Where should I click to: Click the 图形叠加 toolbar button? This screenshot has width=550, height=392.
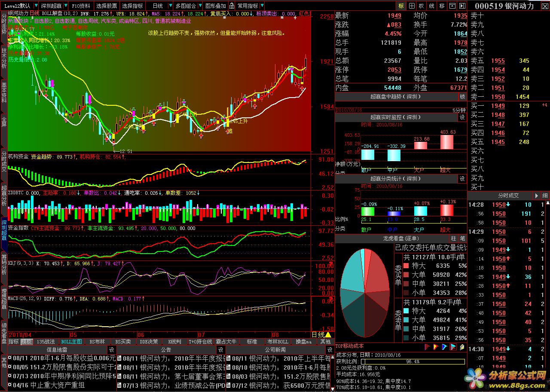tap(216, 6)
